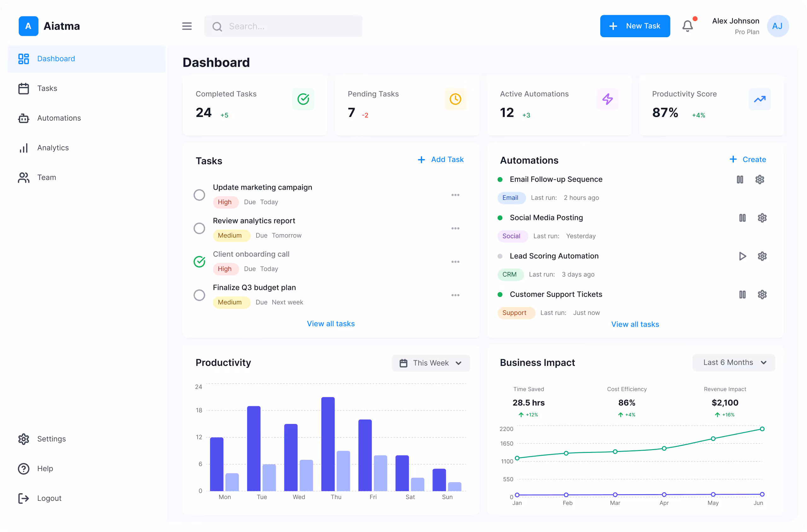Pause Email Follow-up Sequence automation

pyautogui.click(x=740, y=179)
